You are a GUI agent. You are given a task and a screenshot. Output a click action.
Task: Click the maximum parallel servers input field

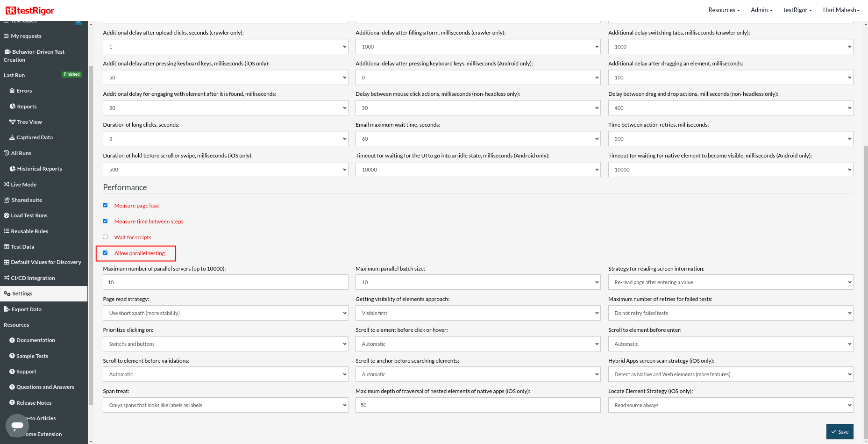click(x=225, y=282)
